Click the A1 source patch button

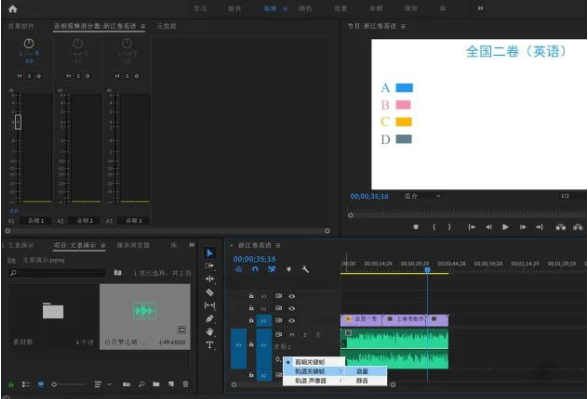click(x=238, y=349)
